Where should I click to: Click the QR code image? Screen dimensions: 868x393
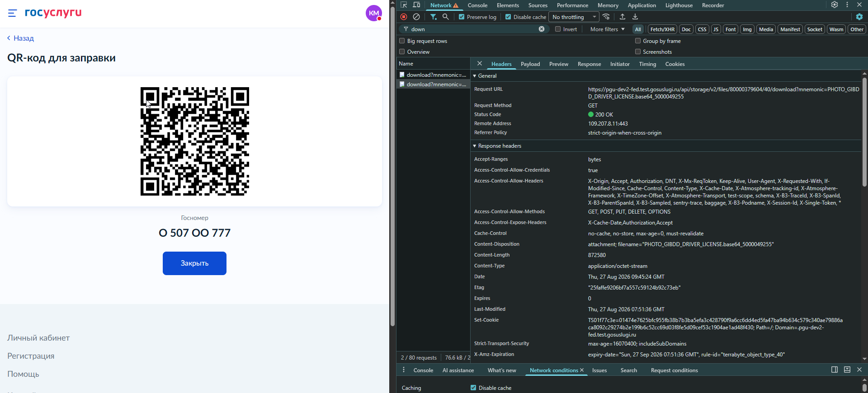coord(195,141)
